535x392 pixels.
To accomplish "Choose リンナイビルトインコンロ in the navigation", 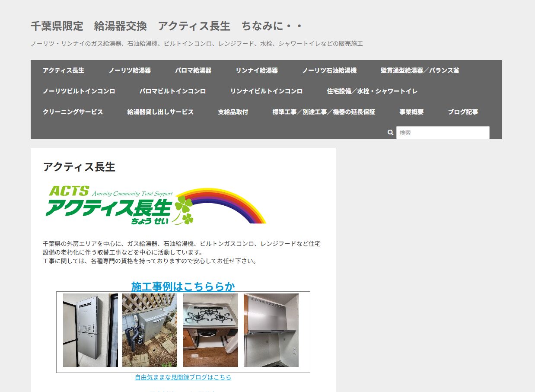I will [x=266, y=91].
